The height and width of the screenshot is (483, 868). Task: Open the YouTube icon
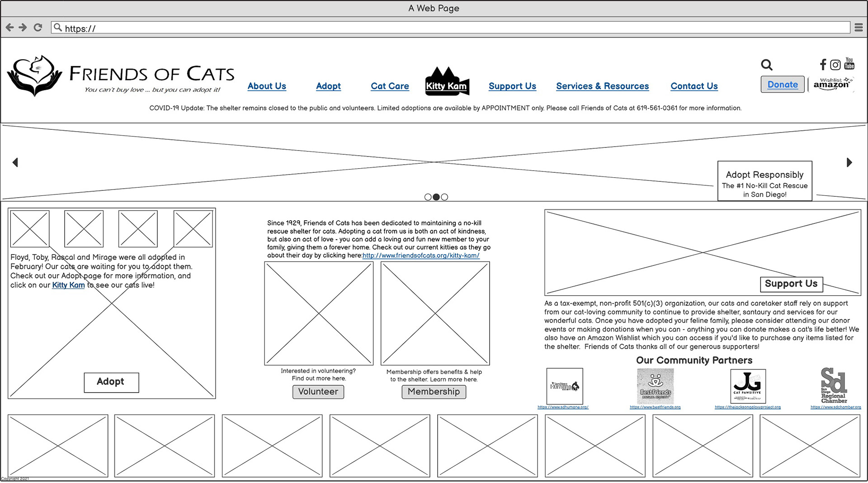click(x=849, y=63)
